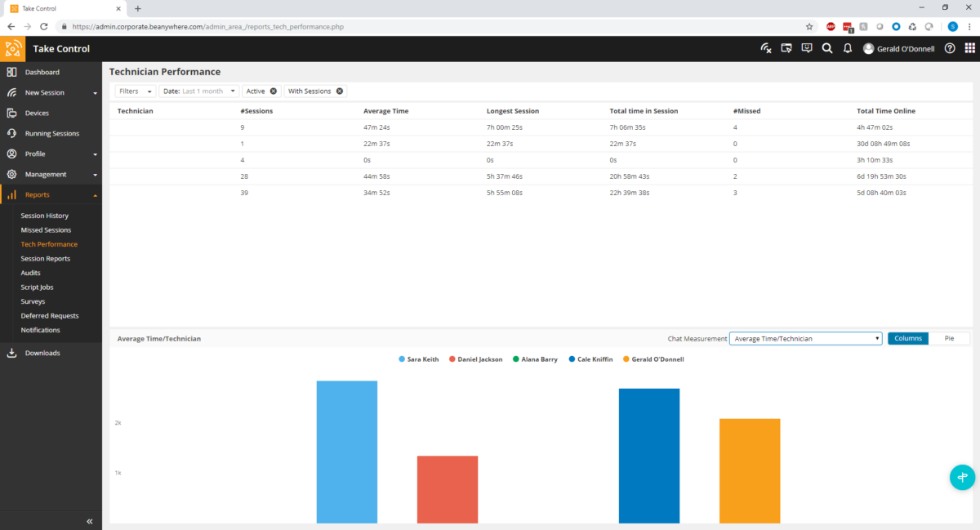This screenshot has height=530, width=980.
Task: Open the Dashboard from the sidebar
Action: click(x=41, y=72)
